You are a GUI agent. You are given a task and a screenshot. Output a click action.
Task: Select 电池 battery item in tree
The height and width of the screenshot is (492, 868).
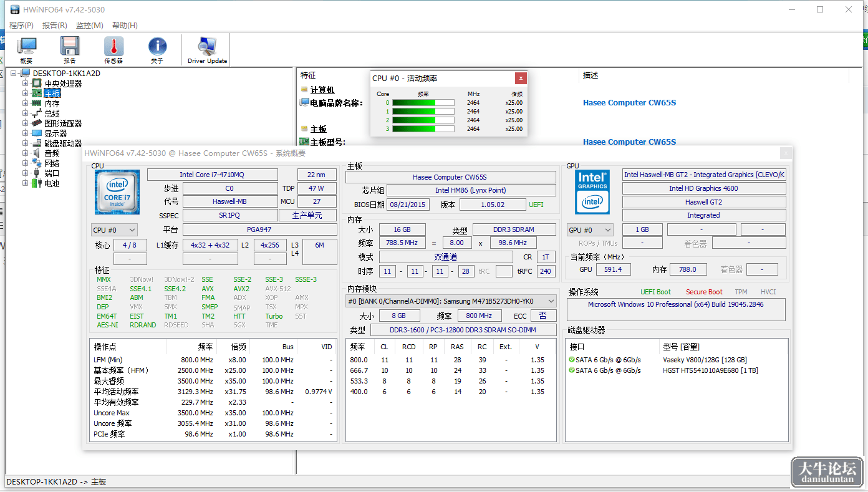52,183
